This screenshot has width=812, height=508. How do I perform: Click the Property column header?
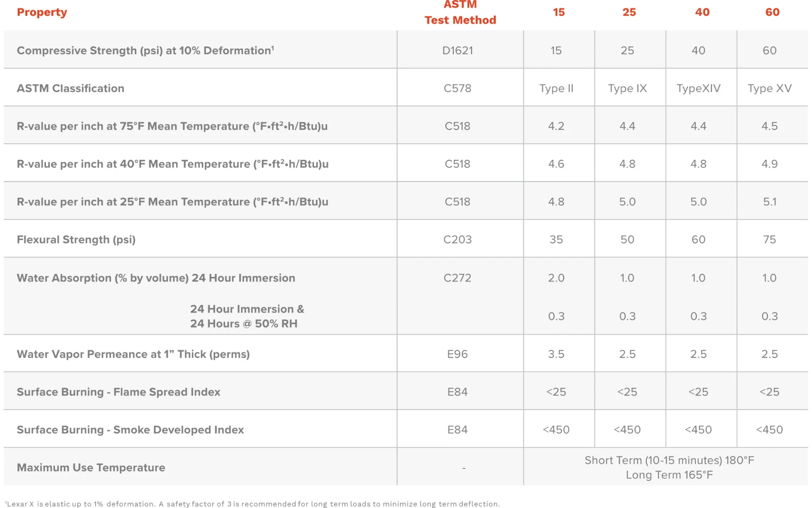coord(42,12)
